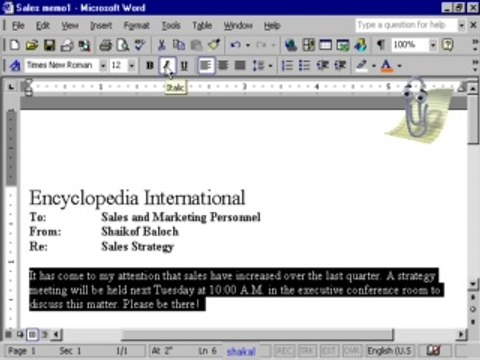Open the font color dropdown arrow
This screenshot has height=360, width=480.
(x=399, y=65)
